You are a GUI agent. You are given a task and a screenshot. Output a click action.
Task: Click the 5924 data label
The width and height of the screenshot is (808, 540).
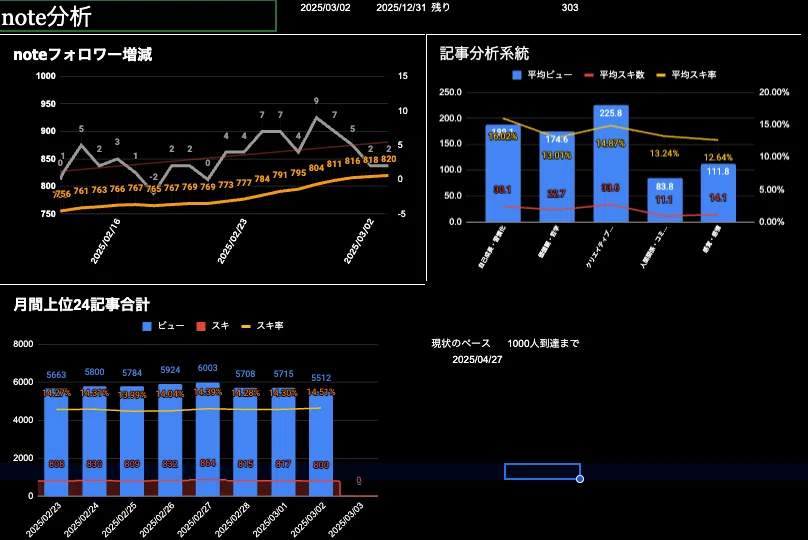coord(170,370)
